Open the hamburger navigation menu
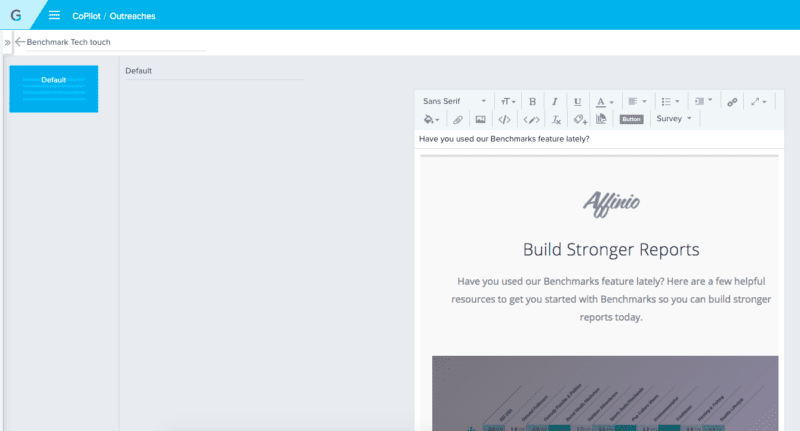 tap(54, 16)
